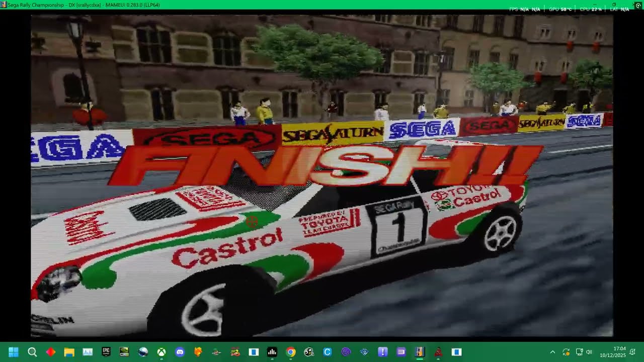Open Google Chrome from taskbar
The image size is (644, 362).
tap(290, 352)
